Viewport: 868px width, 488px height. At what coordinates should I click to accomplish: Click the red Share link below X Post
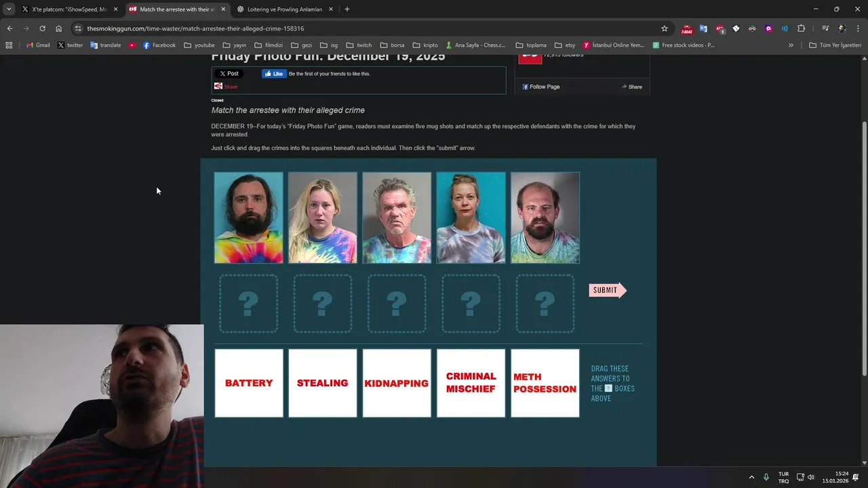pos(226,86)
